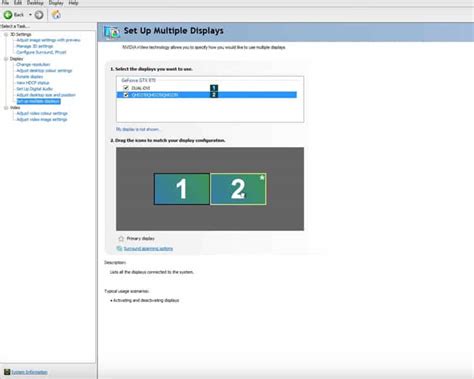Open Adjust desktop size and position
This screenshot has width=474, height=379.
click(46, 95)
